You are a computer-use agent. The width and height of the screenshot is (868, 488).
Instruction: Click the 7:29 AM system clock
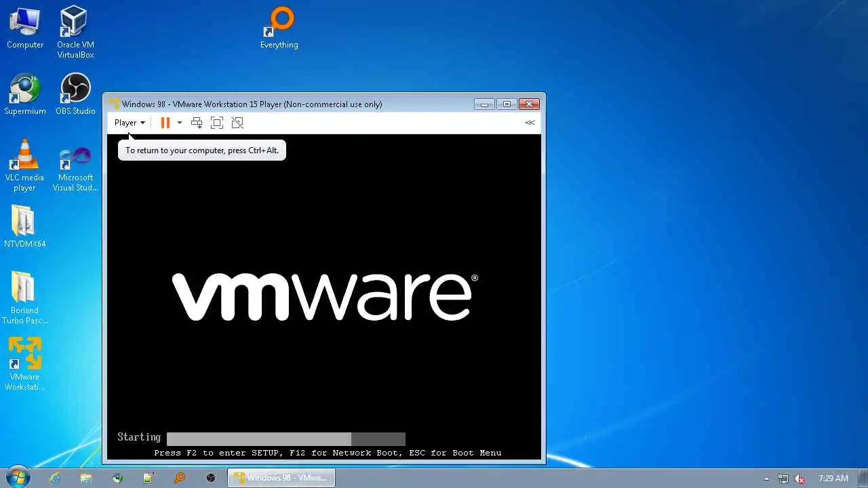pyautogui.click(x=833, y=479)
